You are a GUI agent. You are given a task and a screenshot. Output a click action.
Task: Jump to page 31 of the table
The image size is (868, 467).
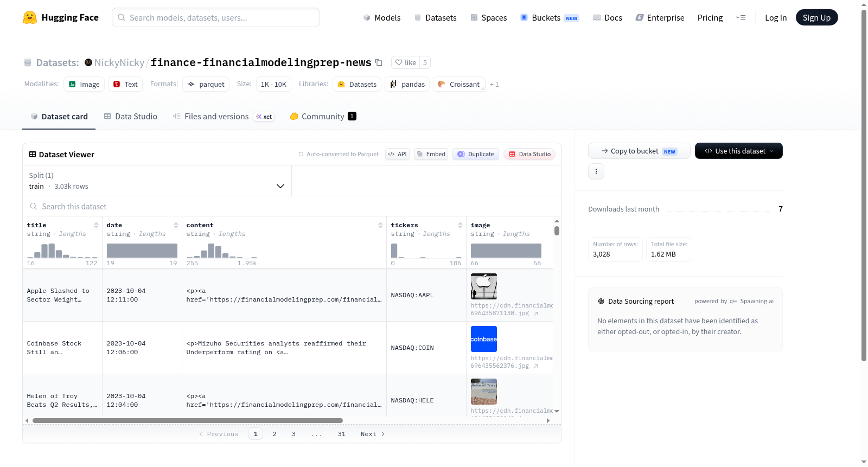click(342, 434)
